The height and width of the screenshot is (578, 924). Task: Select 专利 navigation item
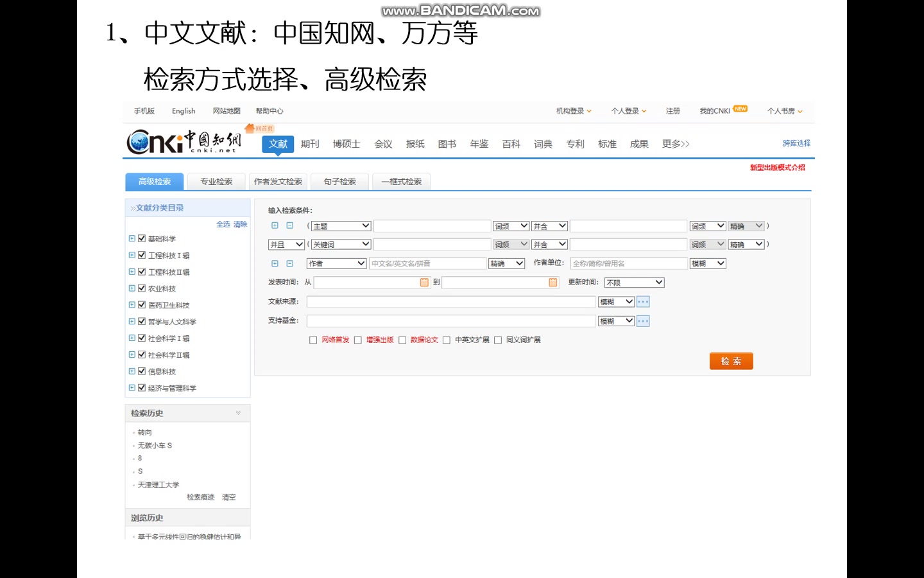(x=575, y=144)
